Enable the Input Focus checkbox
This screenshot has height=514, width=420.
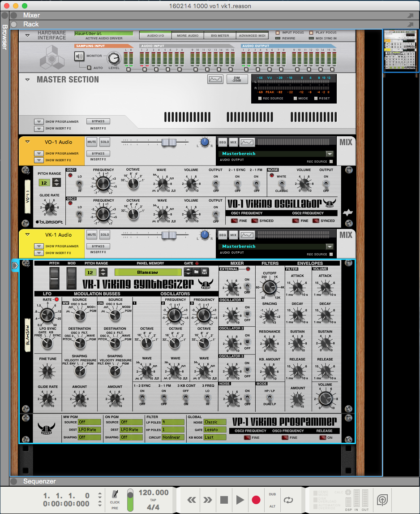(x=278, y=32)
